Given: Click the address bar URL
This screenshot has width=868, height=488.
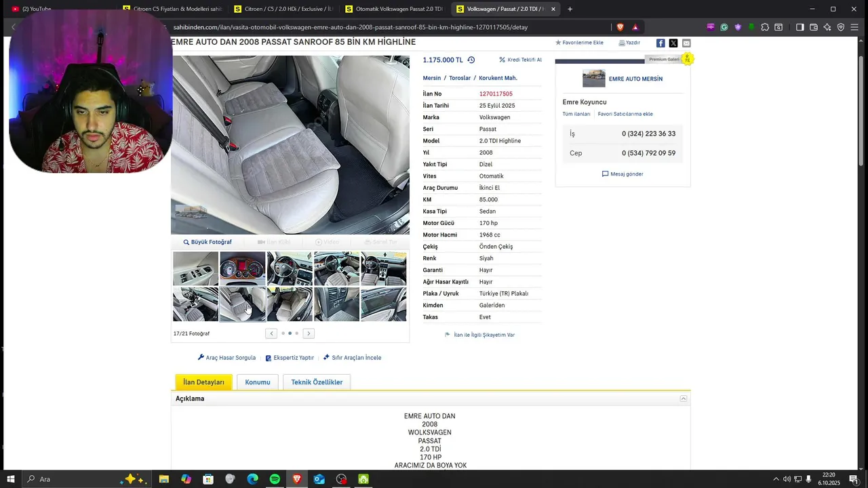Looking at the screenshot, I should click(x=350, y=27).
